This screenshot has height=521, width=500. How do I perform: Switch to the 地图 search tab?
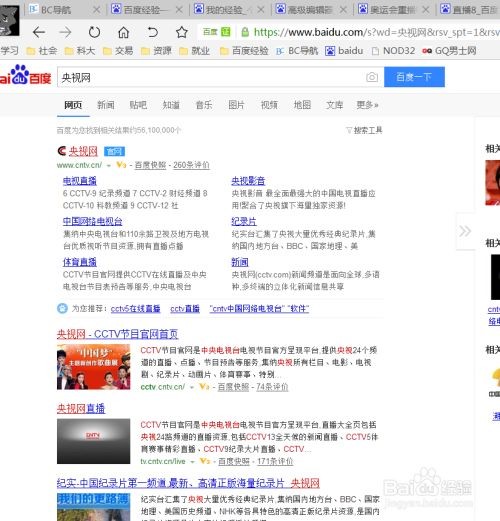[x=302, y=105]
